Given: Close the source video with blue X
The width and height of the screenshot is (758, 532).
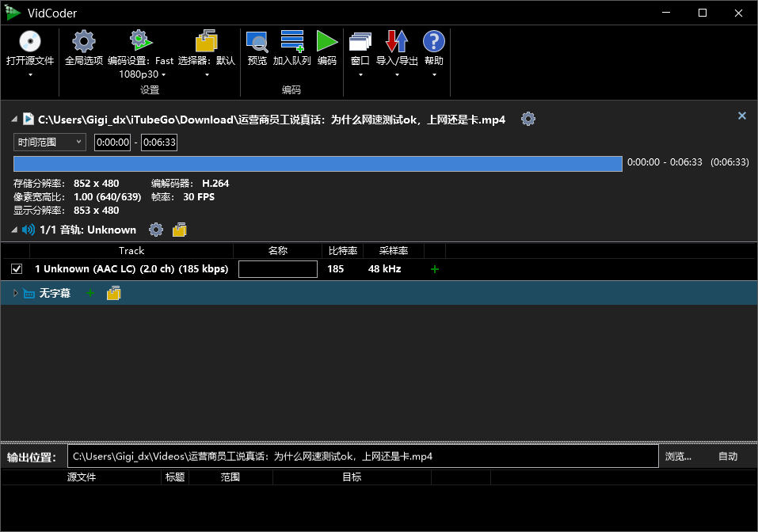Looking at the screenshot, I should [742, 116].
